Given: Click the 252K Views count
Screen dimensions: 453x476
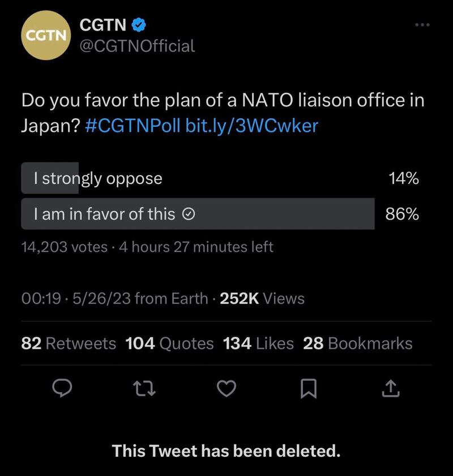Looking at the screenshot, I should (262, 298).
